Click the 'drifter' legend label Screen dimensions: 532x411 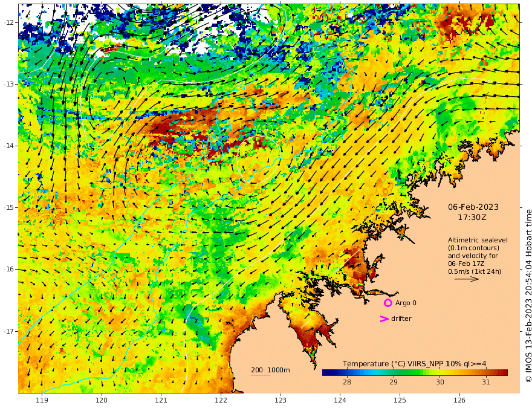click(401, 319)
